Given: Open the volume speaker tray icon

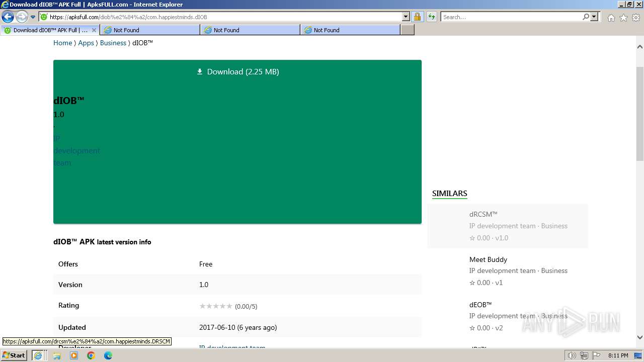Looking at the screenshot, I should [572, 355].
